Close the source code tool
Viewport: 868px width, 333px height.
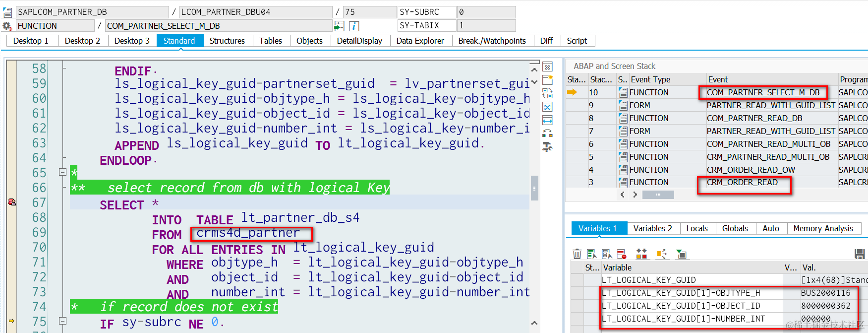[547, 67]
